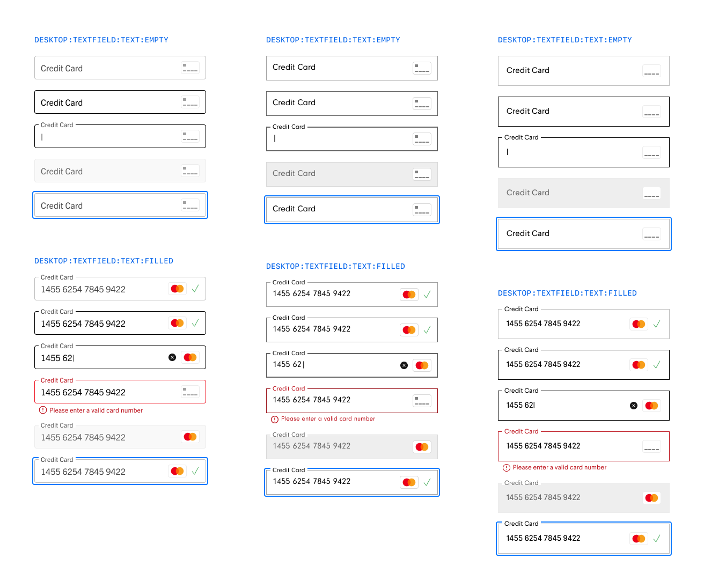Click the 'Credit Card' placeholder in middle column's topmost empty field

pyautogui.click(x=294, y=67)
